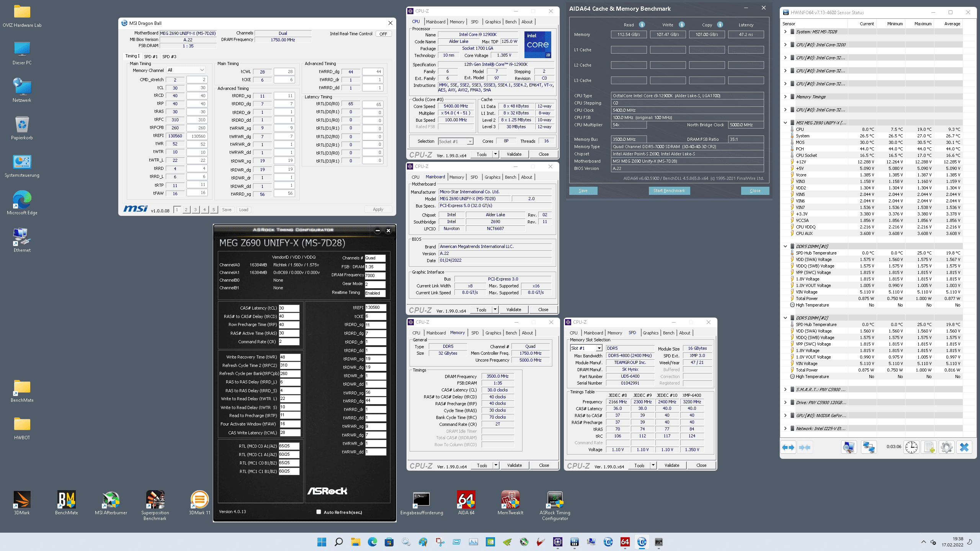Screen dimensions: 980x551
Task: Reset HWiNFO clock timer icon
Action: click(x=911, y=447)
